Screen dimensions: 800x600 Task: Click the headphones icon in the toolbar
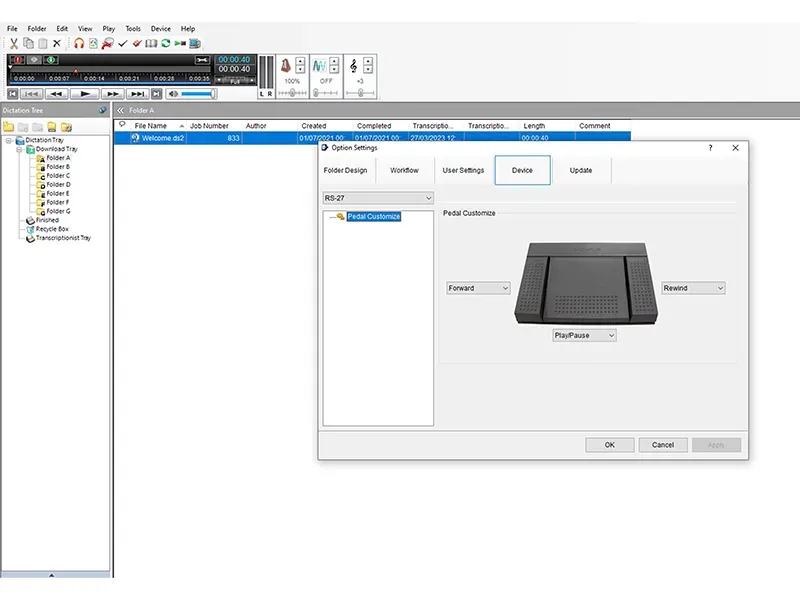(x=79, y=43)
